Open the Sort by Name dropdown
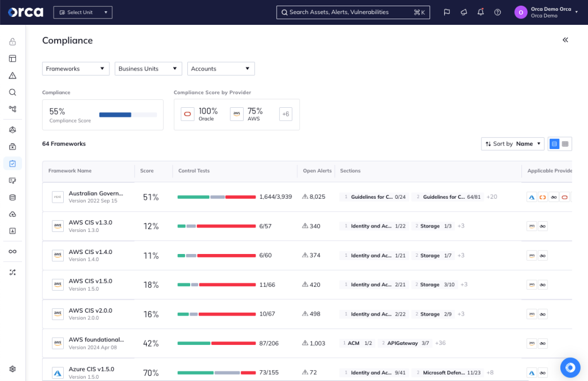 512,143
